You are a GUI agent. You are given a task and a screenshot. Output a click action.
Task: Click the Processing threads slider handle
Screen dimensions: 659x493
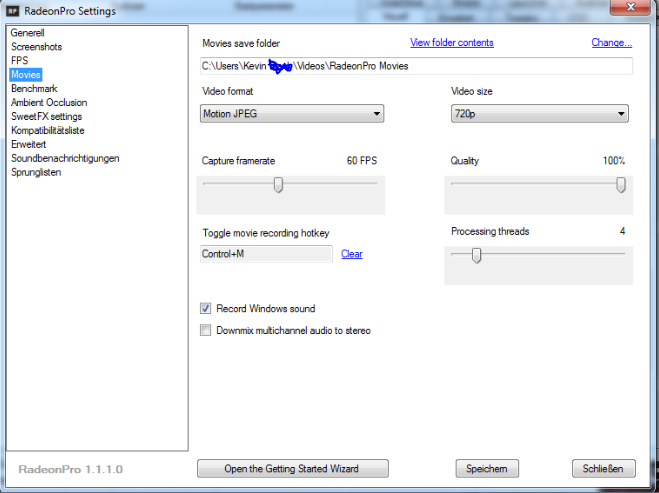[x=476, y=255]
